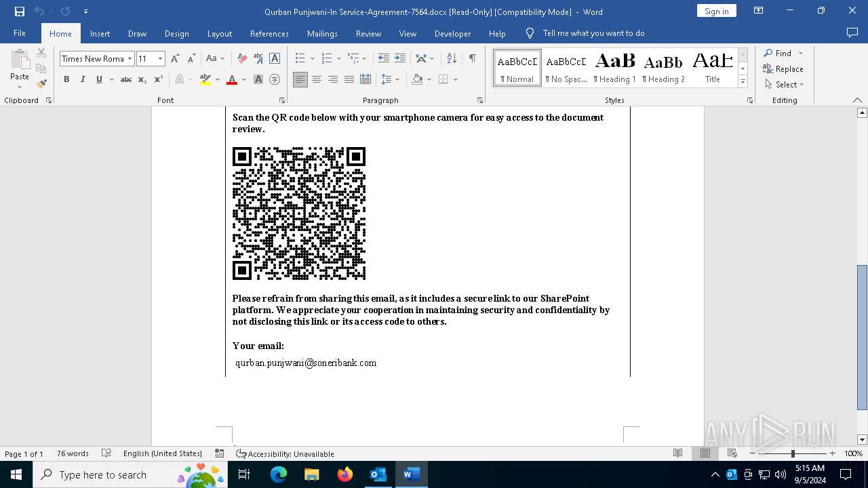Click the Character Border icon
This screenshot has height=488, width=868.
coord(275,58)
